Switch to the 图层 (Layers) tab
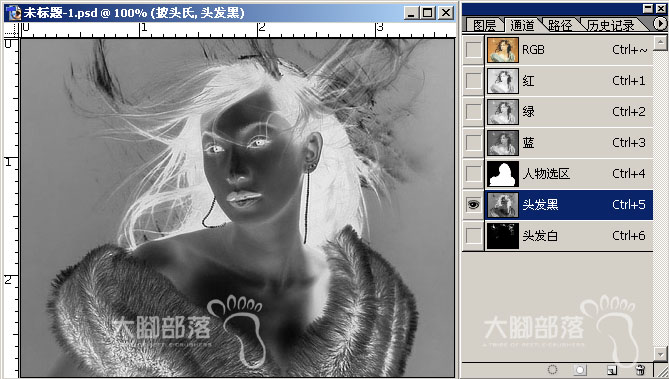The image size is (669, 379). tap(485, 25)
